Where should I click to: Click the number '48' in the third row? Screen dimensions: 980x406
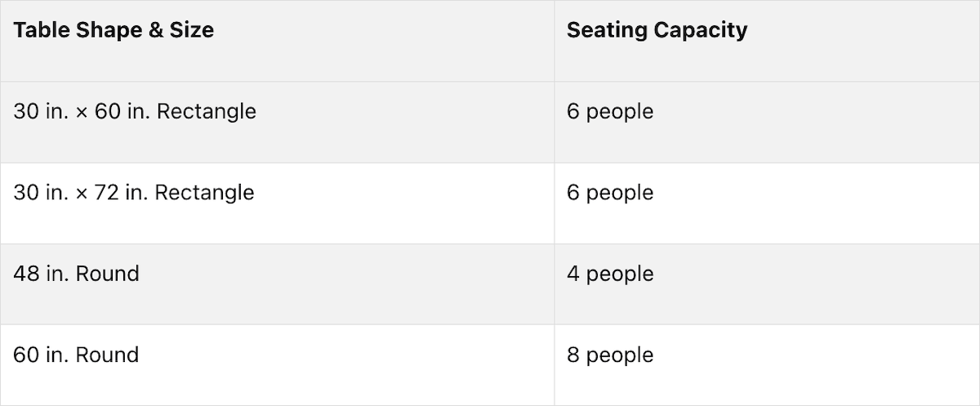27,274
